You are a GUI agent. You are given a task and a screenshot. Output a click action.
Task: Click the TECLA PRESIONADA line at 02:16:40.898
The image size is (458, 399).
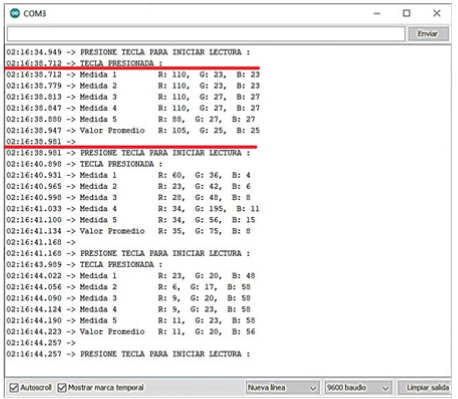85,164
